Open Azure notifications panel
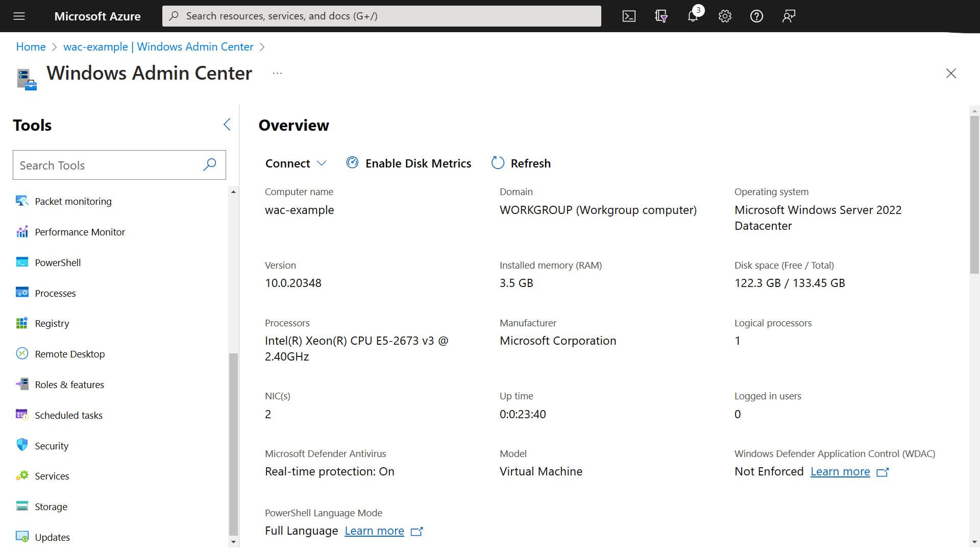The width and height of the screenshot is (980, 551). pyautogui.click(x=693, y=16)
